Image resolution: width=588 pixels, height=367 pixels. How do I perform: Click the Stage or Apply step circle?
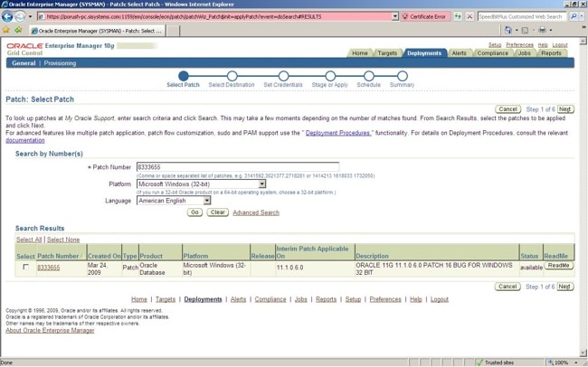(330, 76)
